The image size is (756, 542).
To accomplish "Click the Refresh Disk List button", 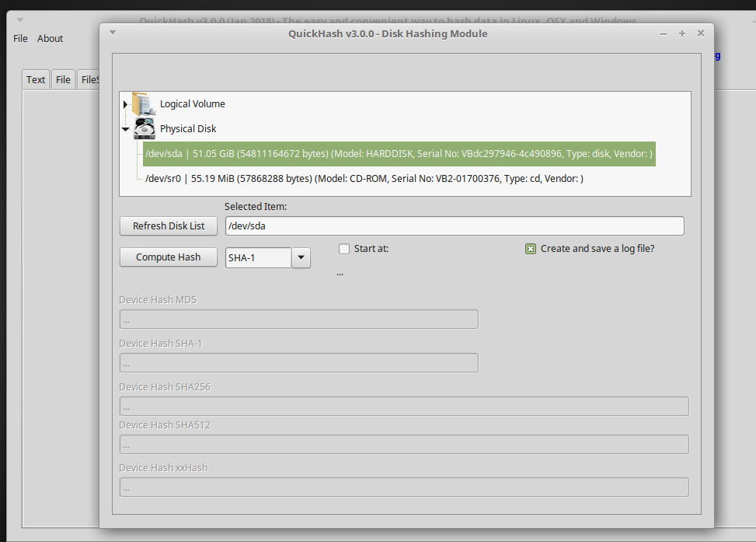I will (x=169, y=226).
